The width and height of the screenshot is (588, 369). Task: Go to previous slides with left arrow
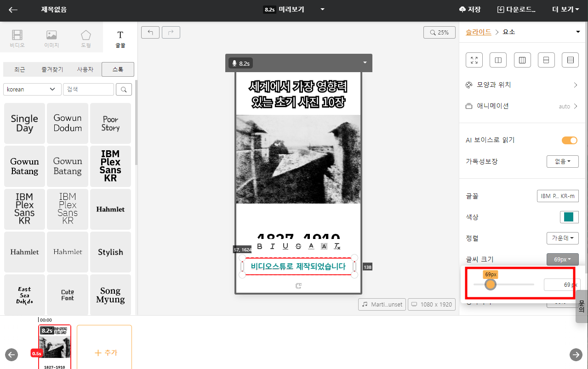click(11, 354)
